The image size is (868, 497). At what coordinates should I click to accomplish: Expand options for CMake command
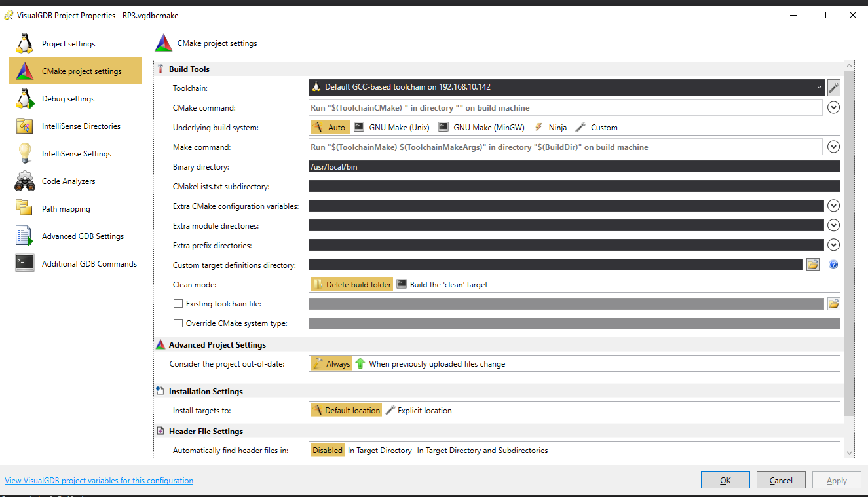tap(833, 107)
